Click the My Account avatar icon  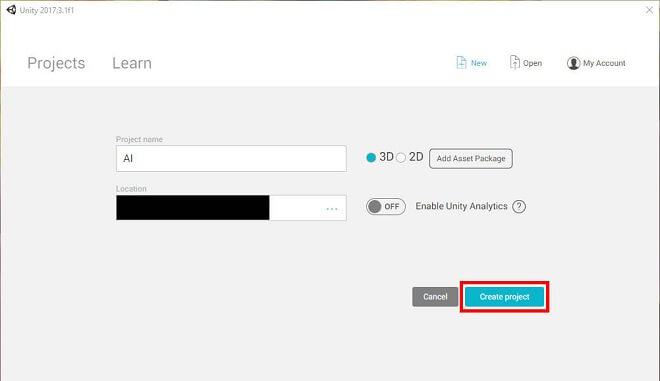click(x=573, y=63)
